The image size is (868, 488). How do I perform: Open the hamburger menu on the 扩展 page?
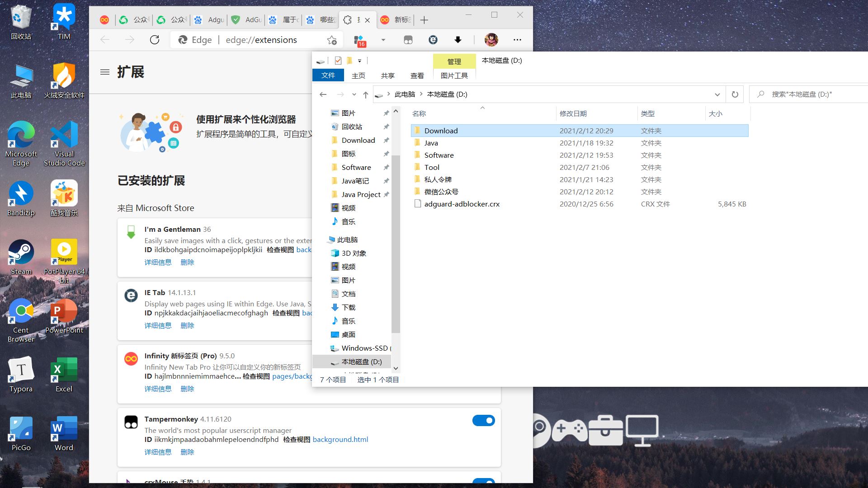click(x=105, y=72)
